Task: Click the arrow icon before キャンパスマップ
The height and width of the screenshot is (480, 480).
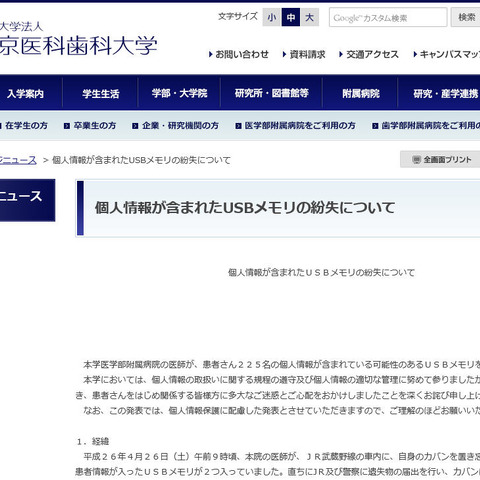Action: [415, 54]
